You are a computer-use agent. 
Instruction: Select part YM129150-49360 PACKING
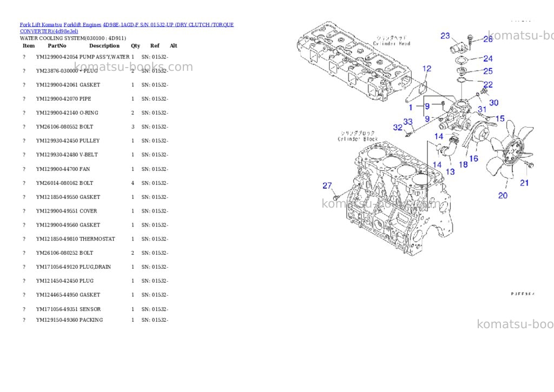point(69,320)
